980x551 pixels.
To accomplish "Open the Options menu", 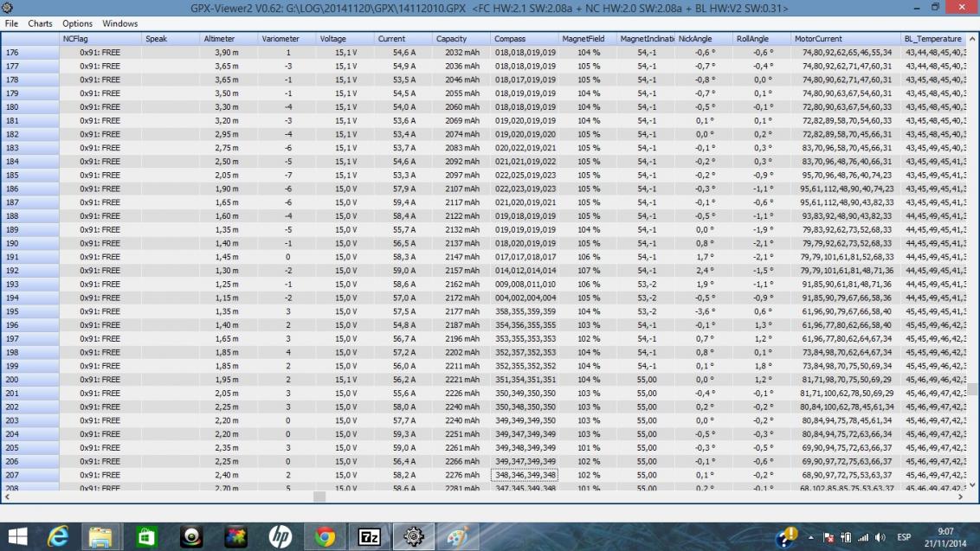I will 77,23.
